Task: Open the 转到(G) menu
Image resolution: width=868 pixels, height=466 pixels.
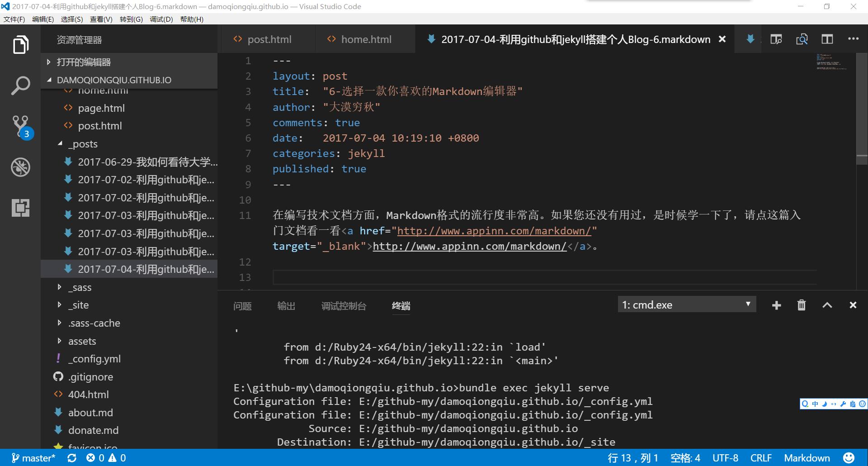Action: (x=131, y=19)
